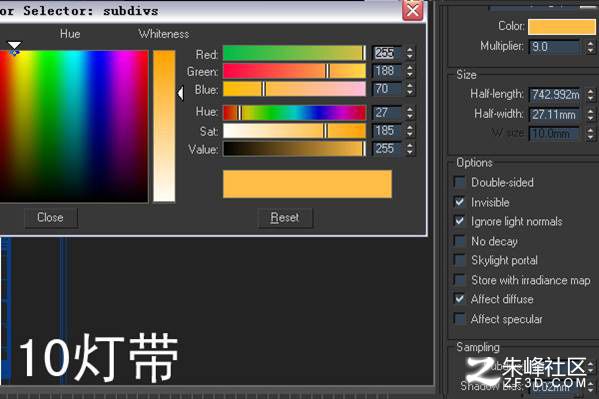
Task: Uncheck the Invisible option
Action: [x=460, y=202]
